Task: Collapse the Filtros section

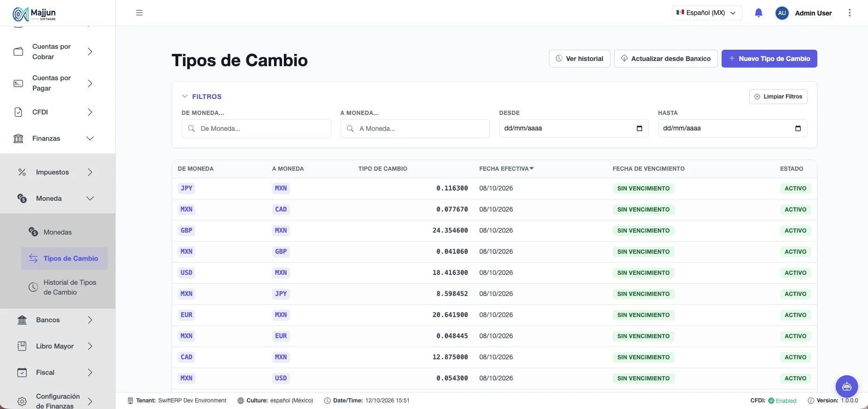Action: (202, 97)
